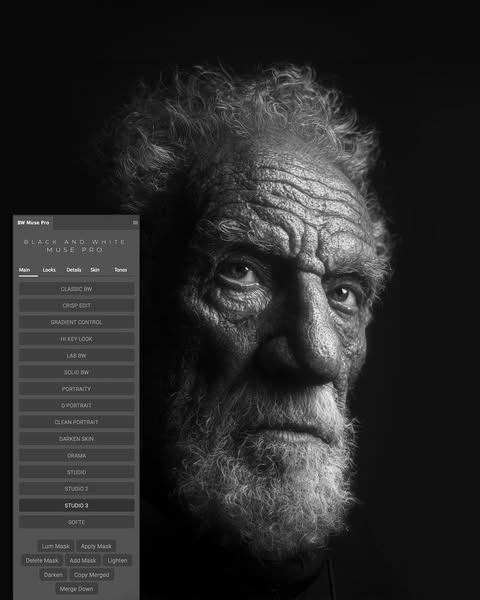Click the Lighten button
Screen dimensions: 480x600
(117, 560)
